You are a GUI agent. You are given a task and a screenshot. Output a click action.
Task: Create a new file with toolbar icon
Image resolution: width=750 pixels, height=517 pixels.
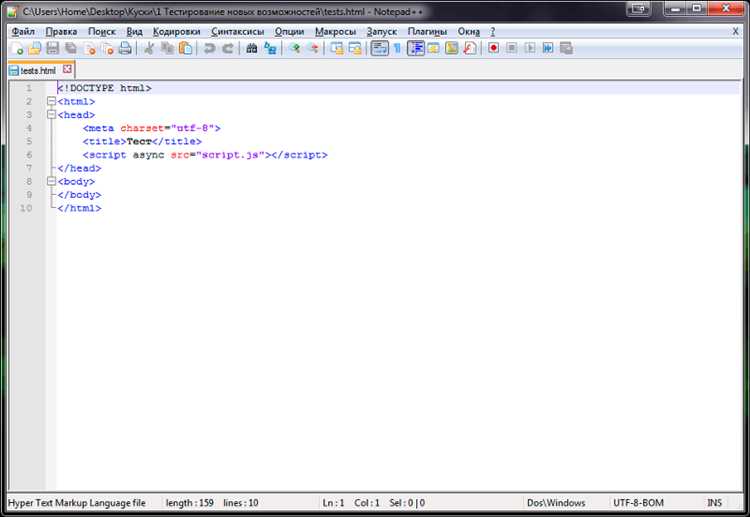coord(17,48)
